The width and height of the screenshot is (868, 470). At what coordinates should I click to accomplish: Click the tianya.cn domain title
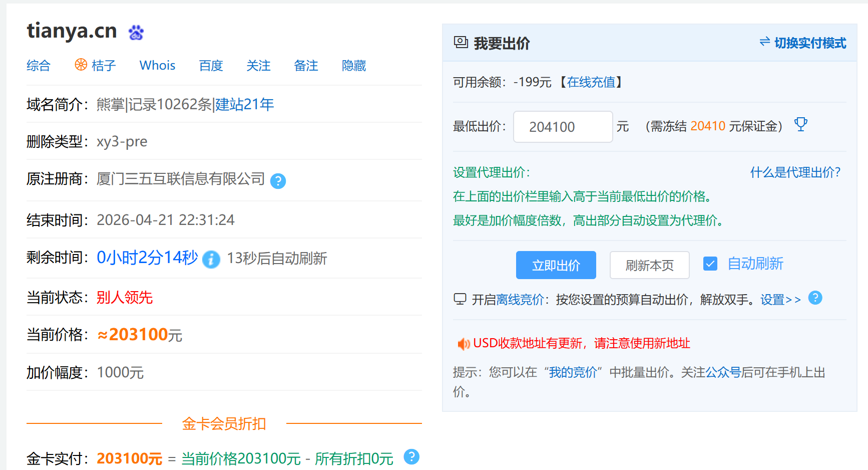72,31
